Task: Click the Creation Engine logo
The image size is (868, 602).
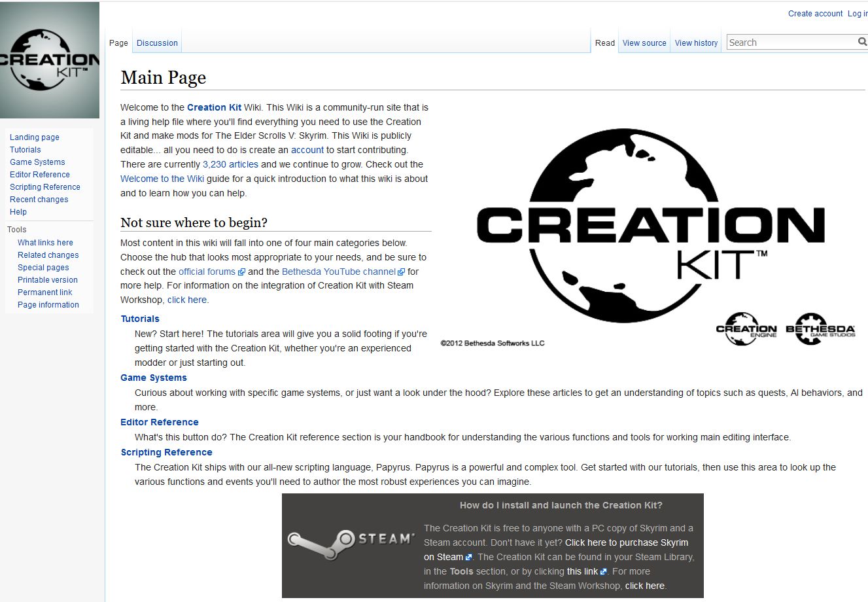Action: coord(746,329)
